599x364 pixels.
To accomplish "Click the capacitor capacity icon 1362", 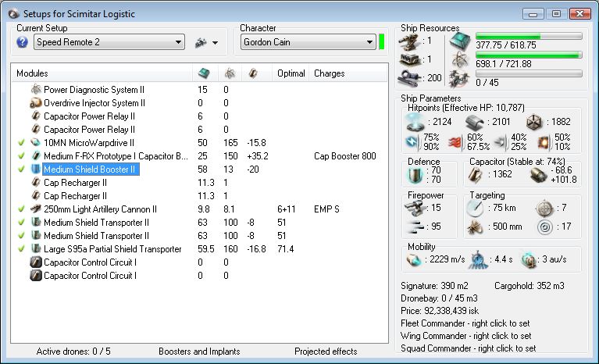I will pos(476,174).
